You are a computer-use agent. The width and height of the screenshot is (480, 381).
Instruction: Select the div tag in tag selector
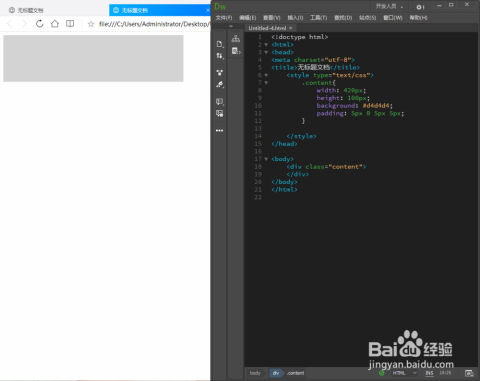pyautogui.click(x=276, y=373)
